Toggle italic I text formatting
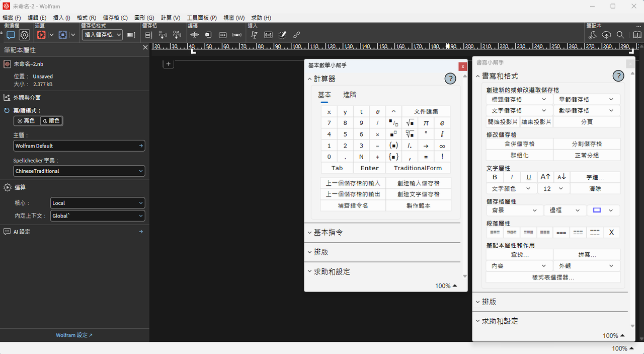 coord(512,177)
